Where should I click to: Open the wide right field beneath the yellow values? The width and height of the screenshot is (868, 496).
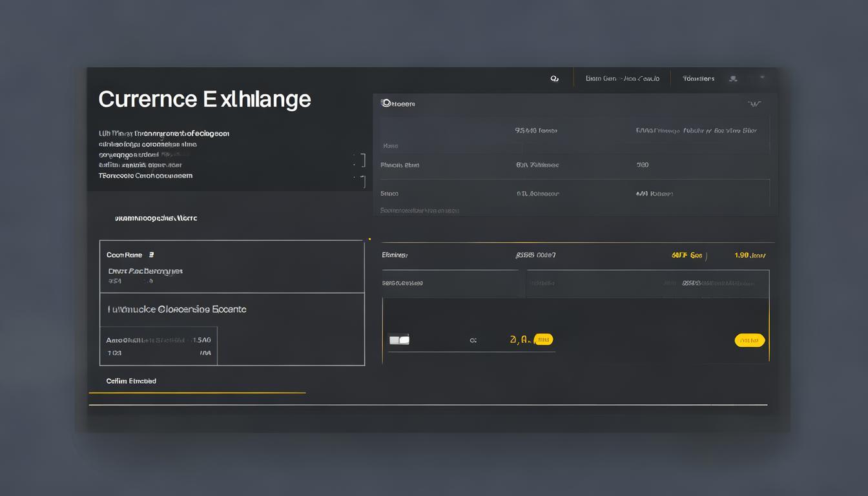[x=647, y=283]
